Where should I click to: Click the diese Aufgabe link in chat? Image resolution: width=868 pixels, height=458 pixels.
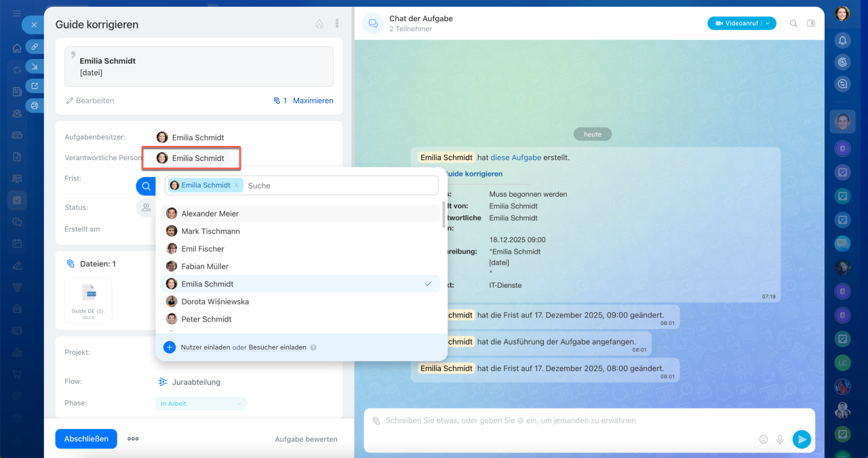[515, 157]
